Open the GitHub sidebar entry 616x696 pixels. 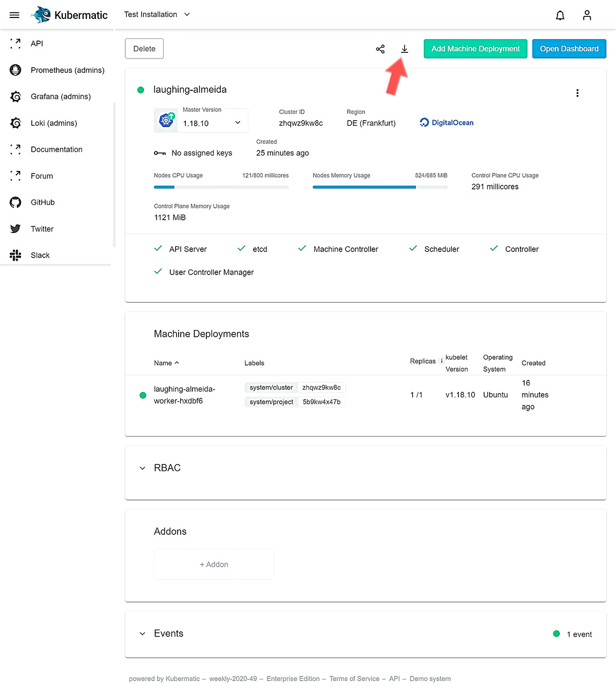click(x=42, y=202)
